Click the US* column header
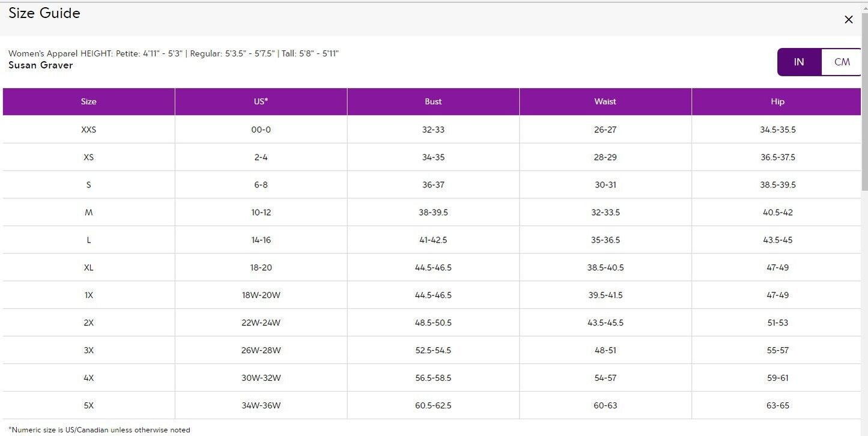This screenshot has width=868, height=436. 261,101
